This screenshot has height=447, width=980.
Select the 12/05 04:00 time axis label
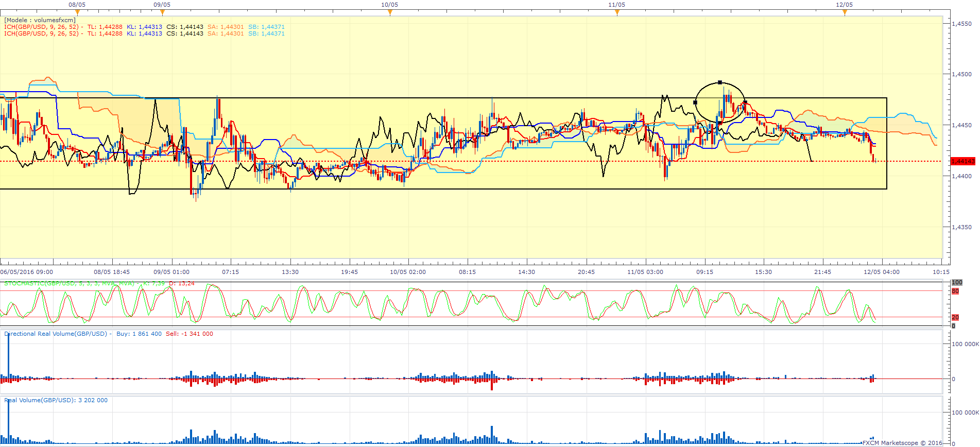882,272
